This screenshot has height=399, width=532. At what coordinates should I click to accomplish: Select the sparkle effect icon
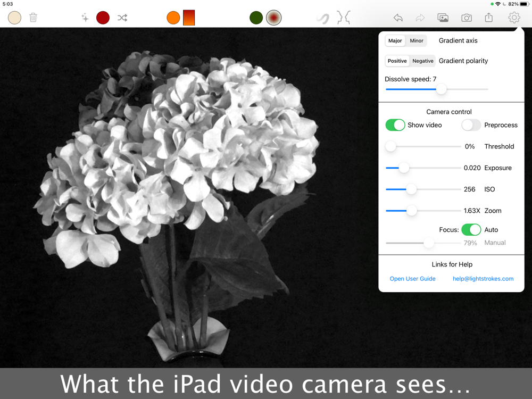[85, 18]
